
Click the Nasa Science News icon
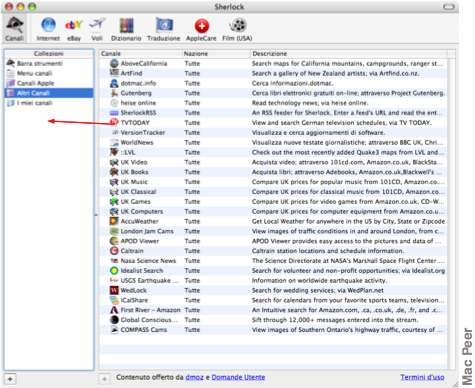(114, 261)
